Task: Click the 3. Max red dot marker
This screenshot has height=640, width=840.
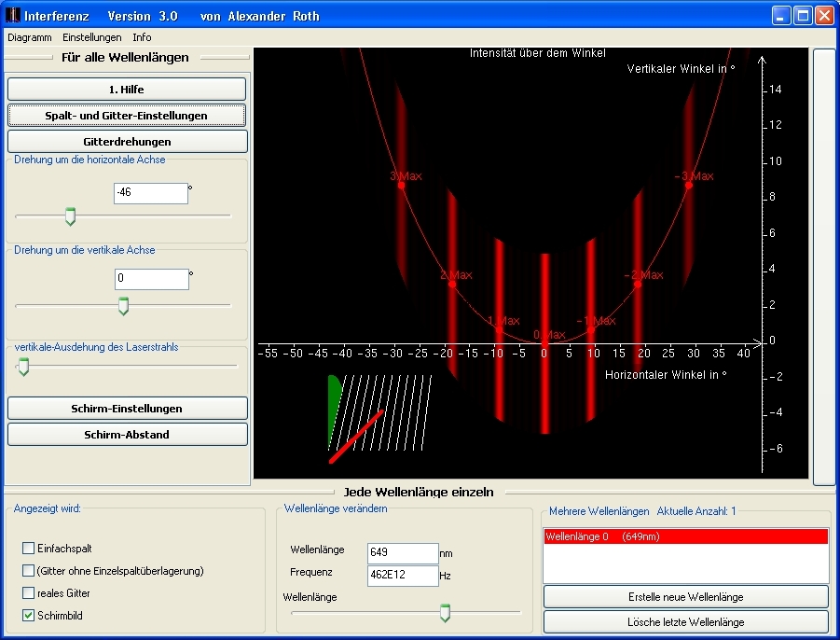Action: [x=401, y=185]
